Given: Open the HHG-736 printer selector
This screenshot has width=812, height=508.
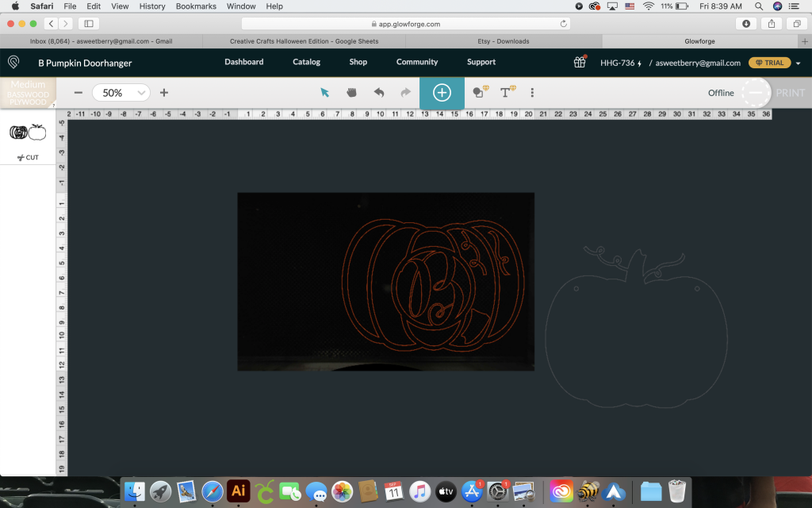Looking at the screenshot, I should (620, 63).
